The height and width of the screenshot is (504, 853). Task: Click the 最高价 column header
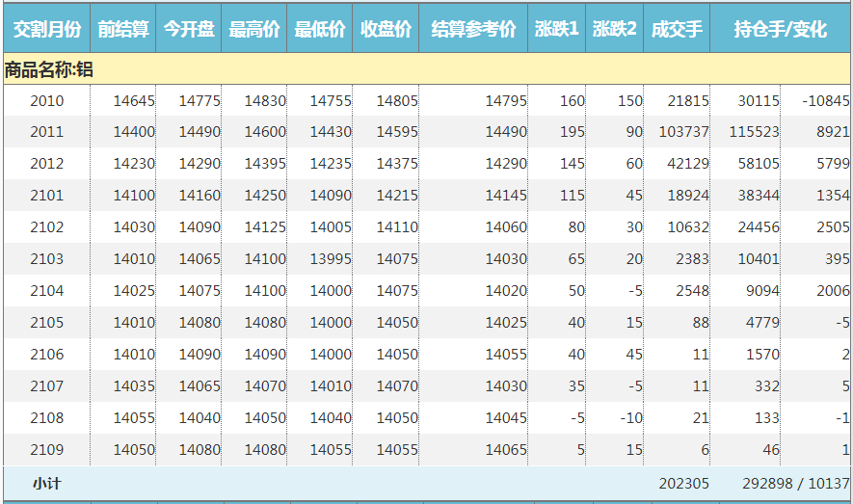click(x=254, y=29)
